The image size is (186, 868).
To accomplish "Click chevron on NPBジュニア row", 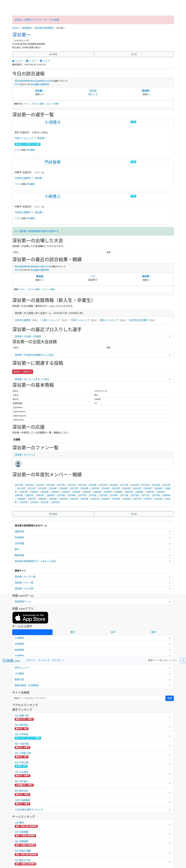I will click(169, 667).
